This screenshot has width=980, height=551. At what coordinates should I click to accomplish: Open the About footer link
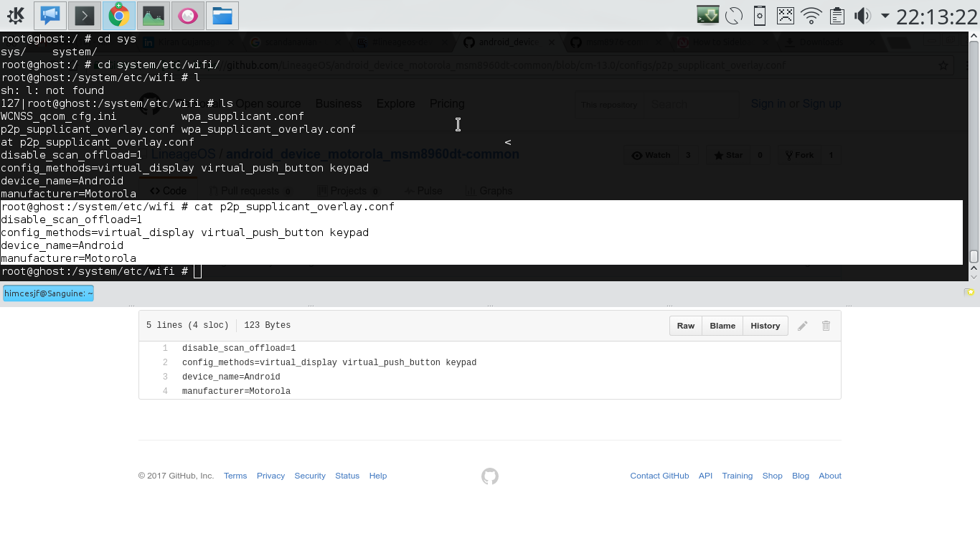(830, 476)
